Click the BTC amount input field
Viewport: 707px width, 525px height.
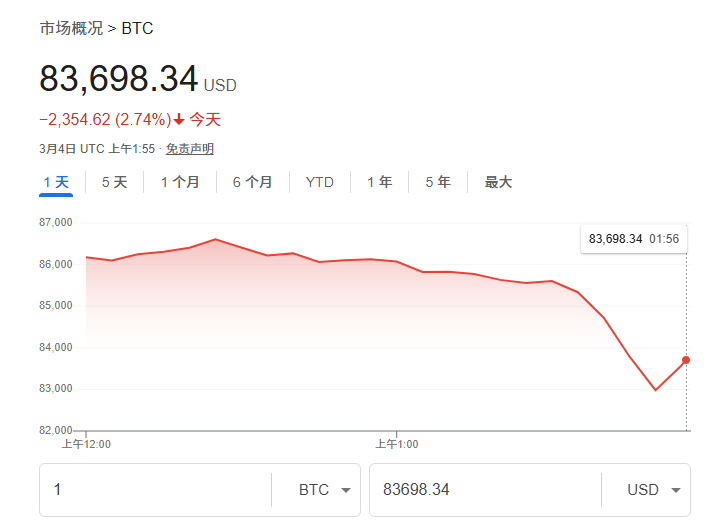click(x=155, y=490)
